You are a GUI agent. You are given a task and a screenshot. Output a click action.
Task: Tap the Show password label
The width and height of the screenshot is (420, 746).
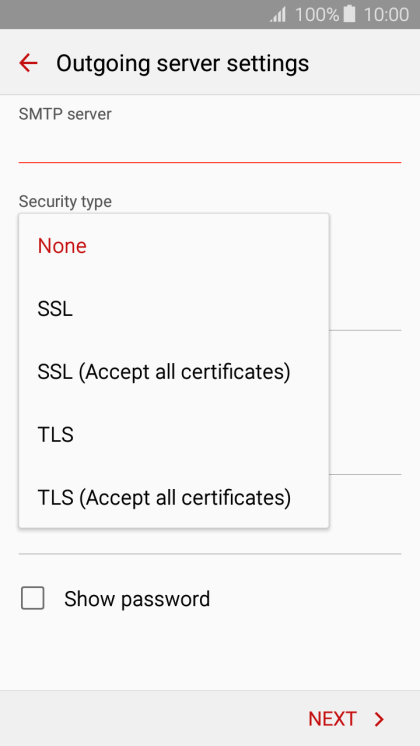coord(137,599)
